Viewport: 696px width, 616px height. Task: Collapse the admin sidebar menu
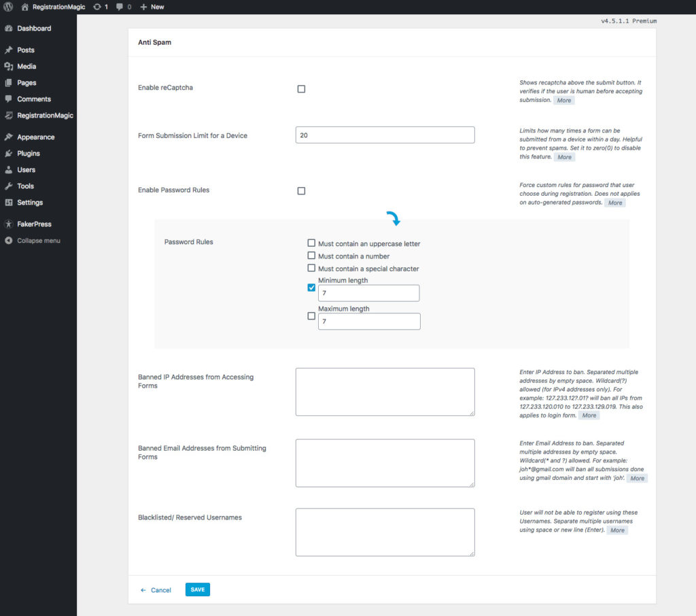[x=38, y=241]
